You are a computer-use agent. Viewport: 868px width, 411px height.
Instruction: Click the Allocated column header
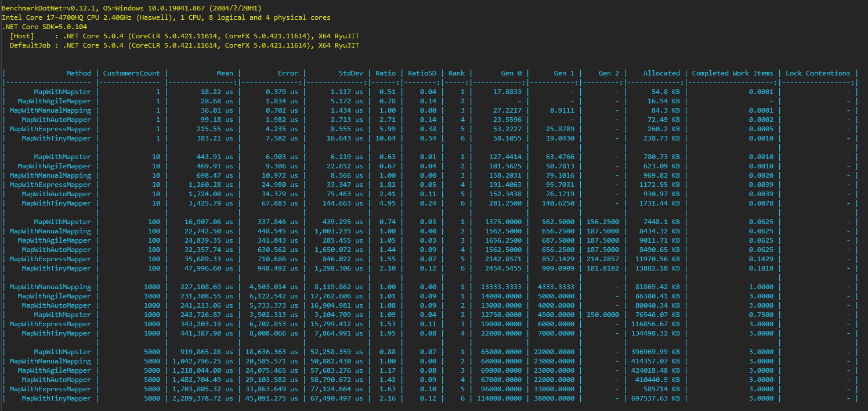pyautogui.click(x=661, y=73)
